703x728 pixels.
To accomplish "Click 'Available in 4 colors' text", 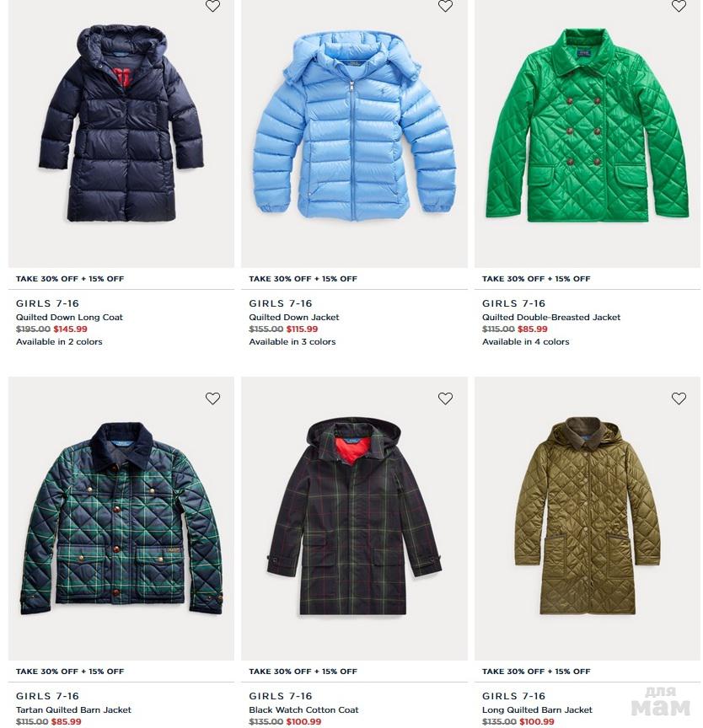I will tap(526, 342).
